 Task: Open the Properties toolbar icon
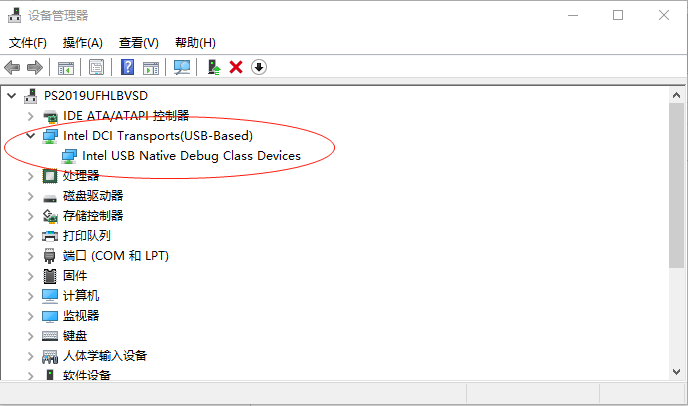(x=97, y=68)
